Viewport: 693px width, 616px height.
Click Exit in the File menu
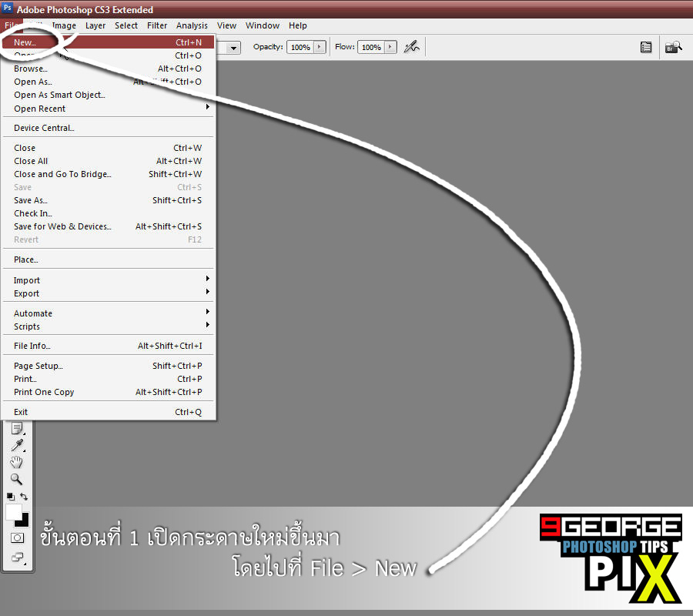pos(109,412)
